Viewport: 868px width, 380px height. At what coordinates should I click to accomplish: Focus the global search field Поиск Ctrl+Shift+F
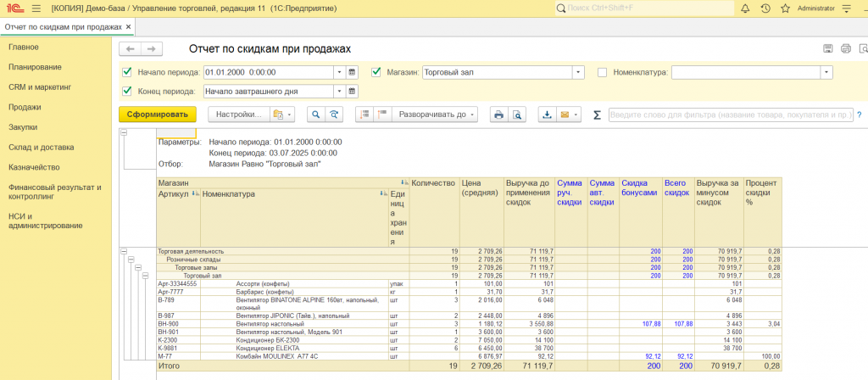coord(644,8)
